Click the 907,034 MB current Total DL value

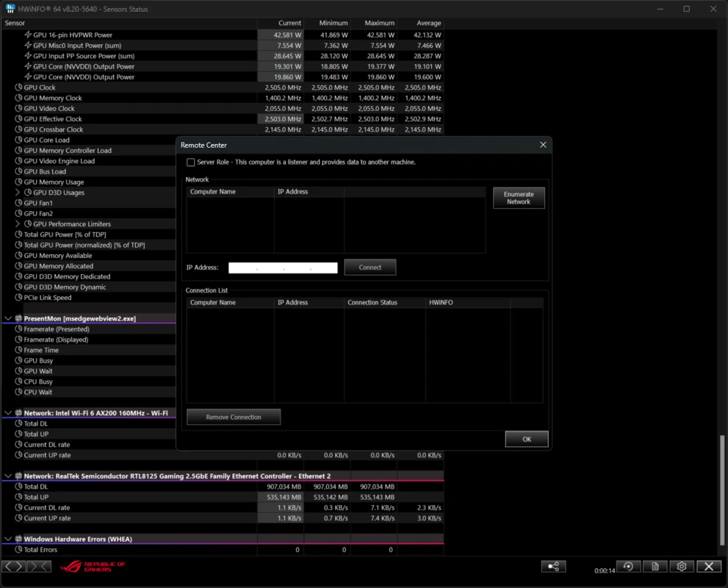tap(281, 487)
